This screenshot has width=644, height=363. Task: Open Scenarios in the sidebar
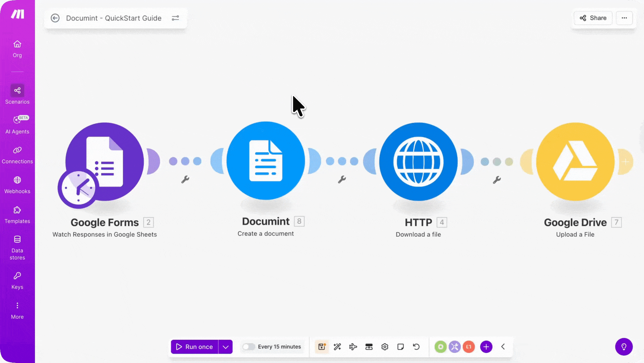[17, 94]
